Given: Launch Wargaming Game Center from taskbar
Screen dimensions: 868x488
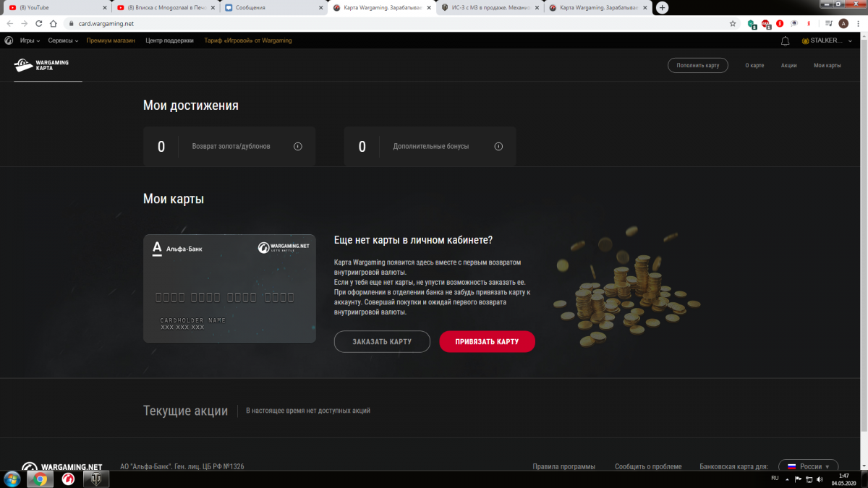Looking at the screenshot, I should point(68,479).
